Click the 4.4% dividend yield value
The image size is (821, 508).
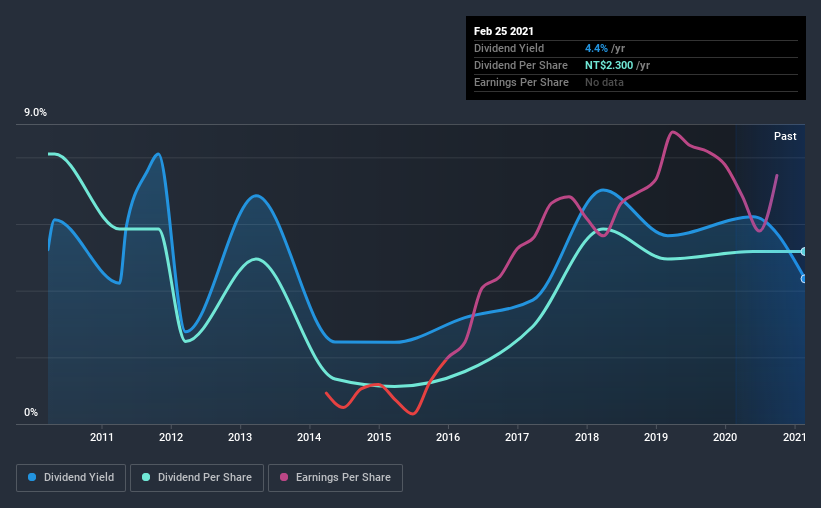596,48
